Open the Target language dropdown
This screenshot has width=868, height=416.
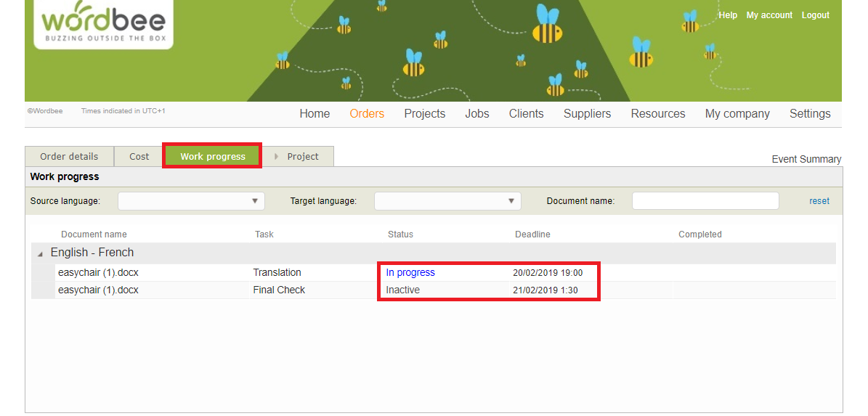coord(447,201)
